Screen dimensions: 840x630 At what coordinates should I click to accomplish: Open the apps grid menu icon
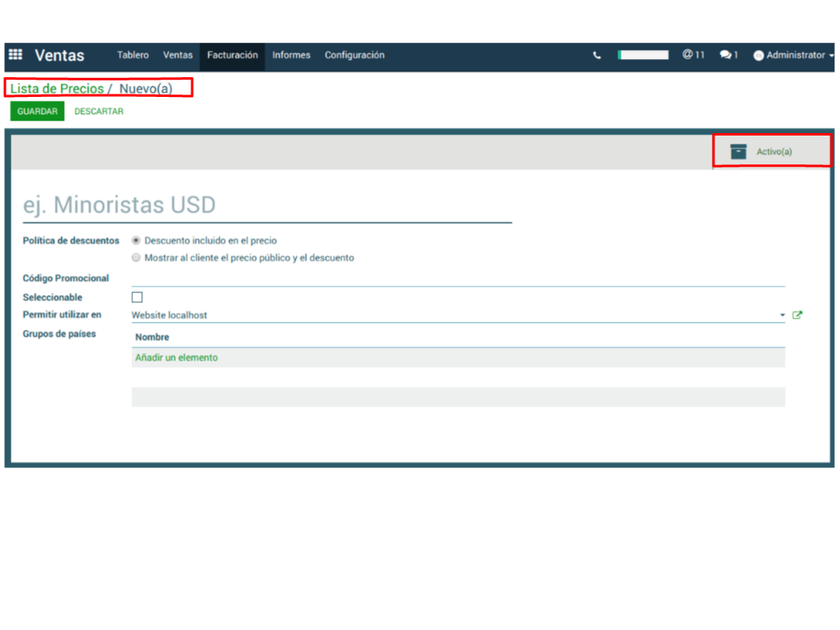[x=16, y=55]
